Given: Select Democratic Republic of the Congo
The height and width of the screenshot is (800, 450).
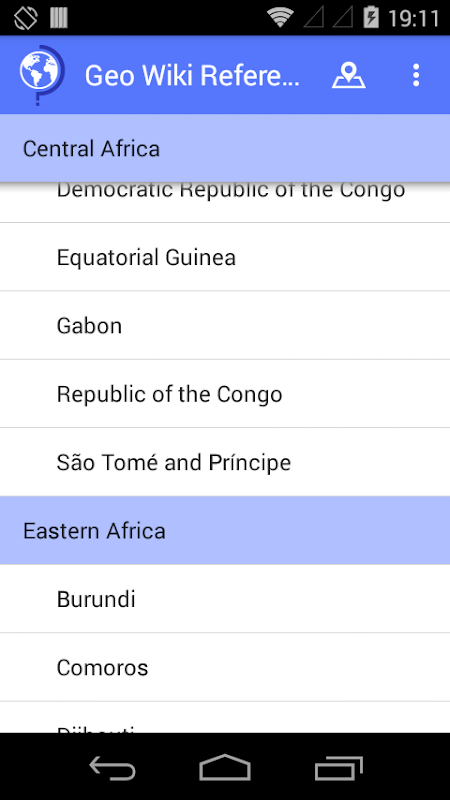Looking at the screenshot, I should pos(225,202).
